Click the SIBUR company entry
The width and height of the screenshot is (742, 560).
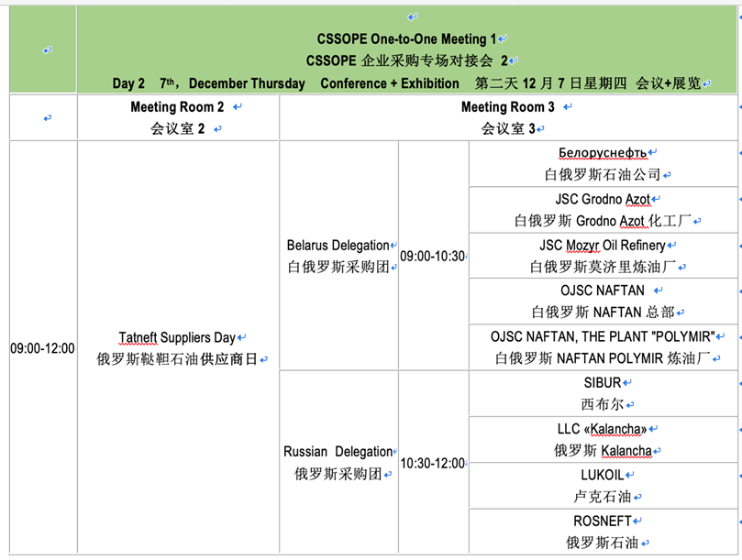601,383
